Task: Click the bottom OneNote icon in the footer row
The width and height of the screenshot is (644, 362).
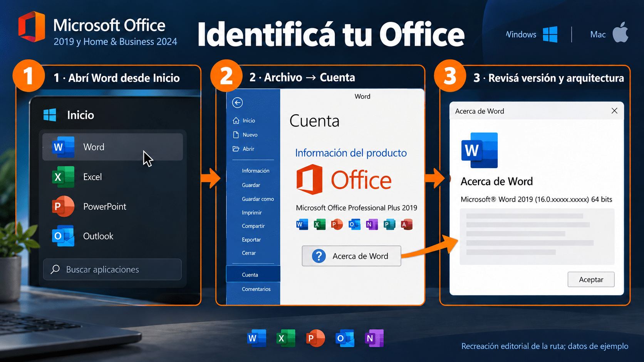Action: (374, 338)
